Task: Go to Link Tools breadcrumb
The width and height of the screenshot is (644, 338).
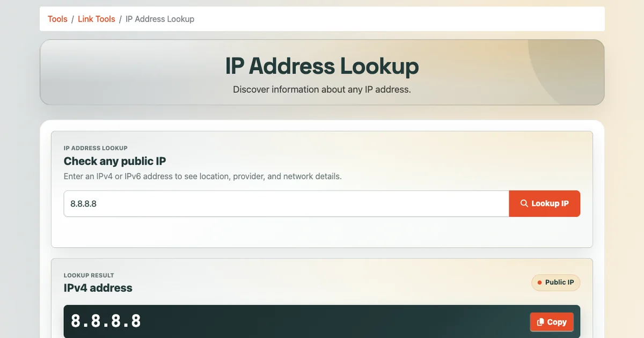Action: click(x=97, y=19)
